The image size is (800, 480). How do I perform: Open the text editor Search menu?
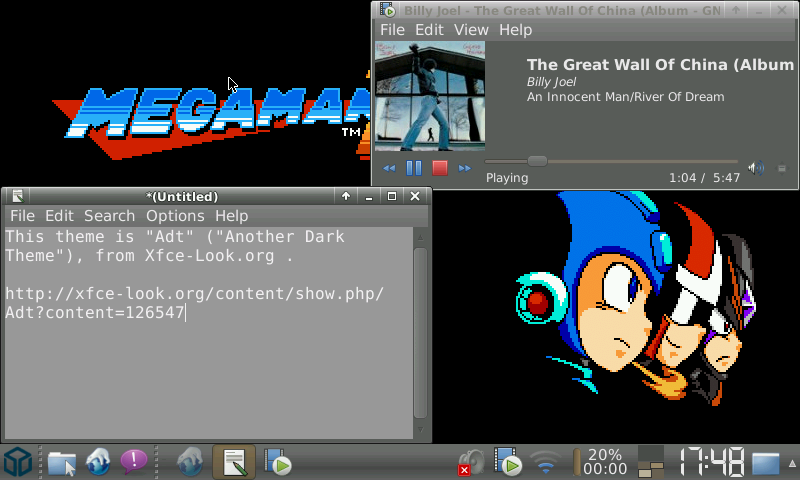pyautogui.click(x=109, y=216)
